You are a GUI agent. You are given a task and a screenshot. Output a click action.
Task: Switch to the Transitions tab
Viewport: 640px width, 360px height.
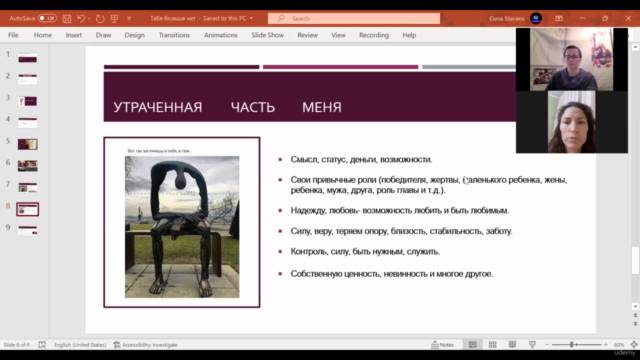pos(174,35)
